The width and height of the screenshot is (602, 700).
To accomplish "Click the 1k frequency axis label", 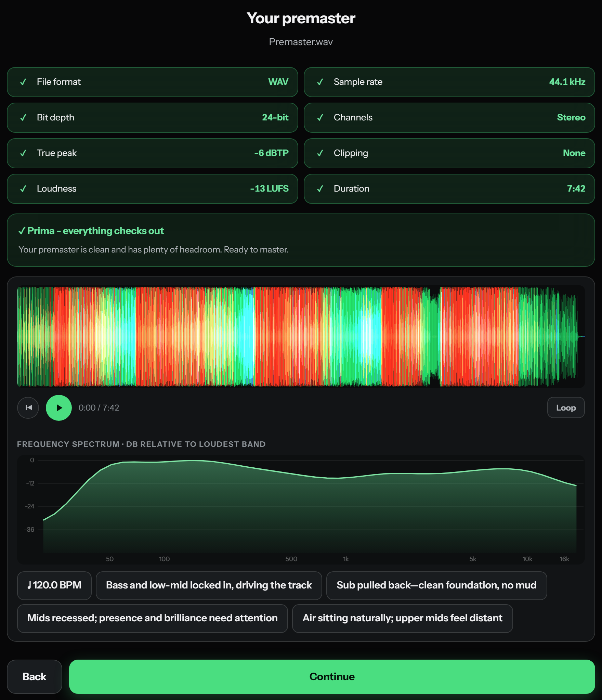I will pos(346,559).
